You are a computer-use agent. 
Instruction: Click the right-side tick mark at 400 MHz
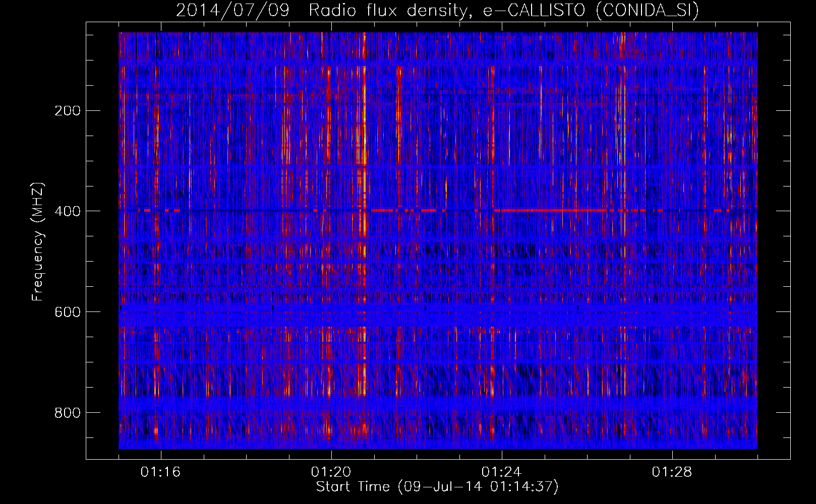click(784, 211)
